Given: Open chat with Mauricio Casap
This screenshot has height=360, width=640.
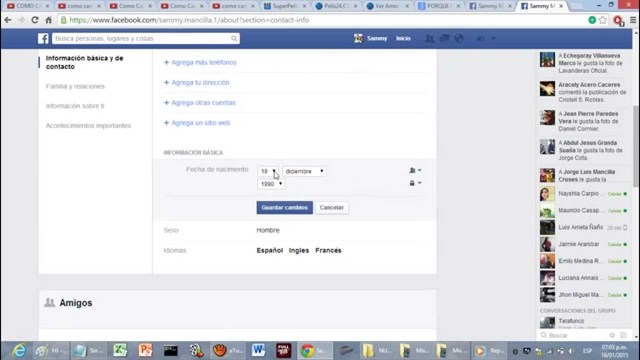Looking at the screenshot, I should pyautogui.click(x=583, y=210).
